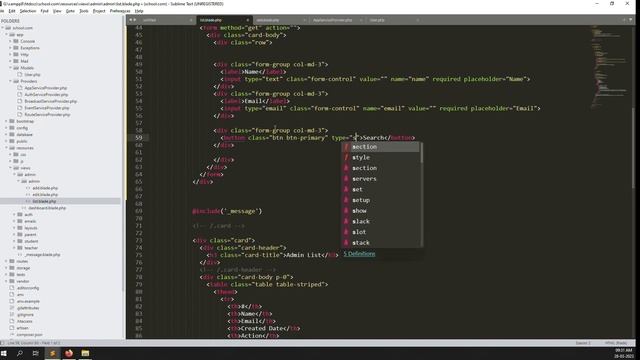This screenshot has height=360, width=640.
Task: Click the routes folder icon
Action: click(12, 261)
